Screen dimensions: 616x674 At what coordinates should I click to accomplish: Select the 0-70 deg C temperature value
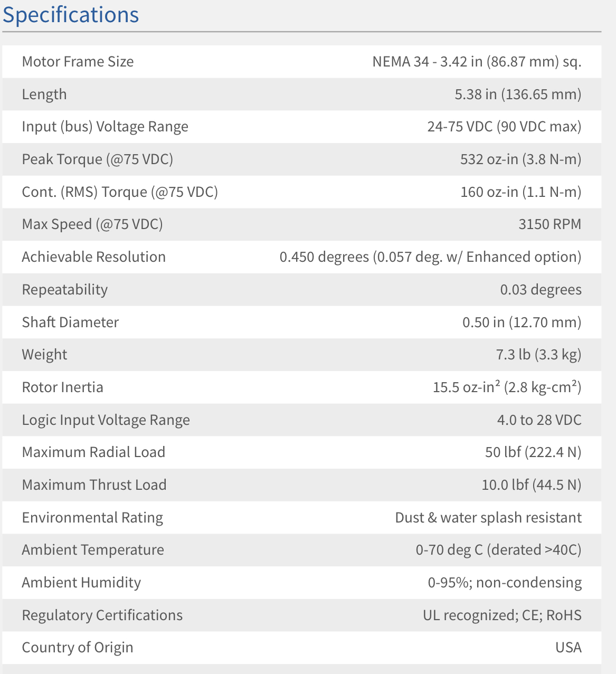pyautogui.click(x=498, y=550)
